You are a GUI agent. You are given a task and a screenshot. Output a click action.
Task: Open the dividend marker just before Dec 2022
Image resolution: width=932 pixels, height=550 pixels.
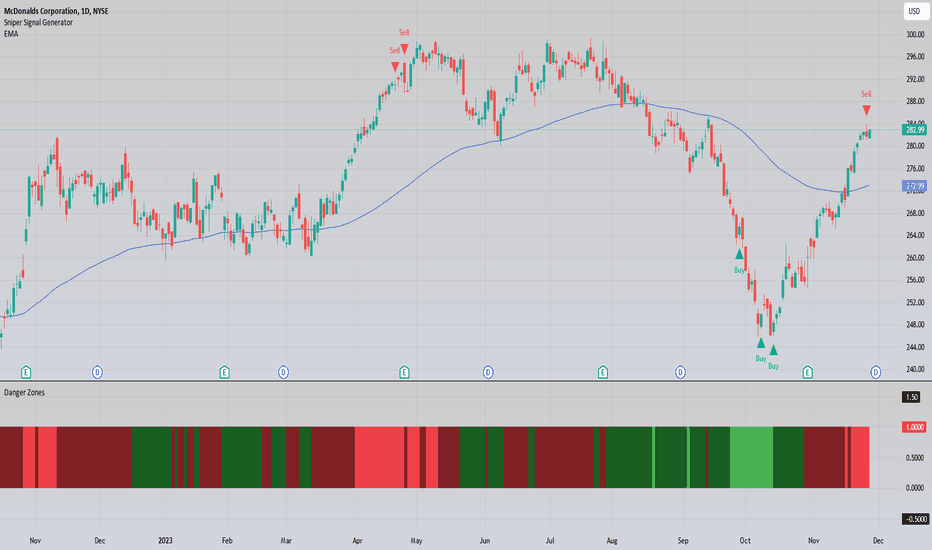[97, 372]
